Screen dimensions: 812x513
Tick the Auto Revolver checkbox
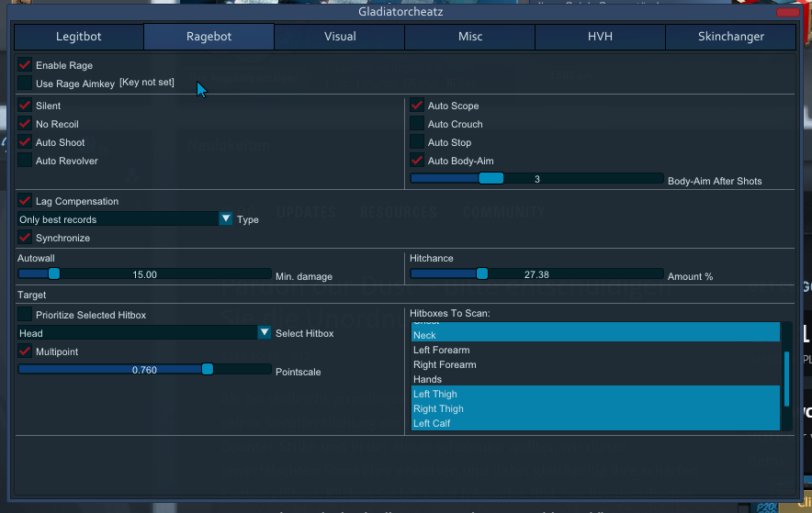[x=25, y=161]
